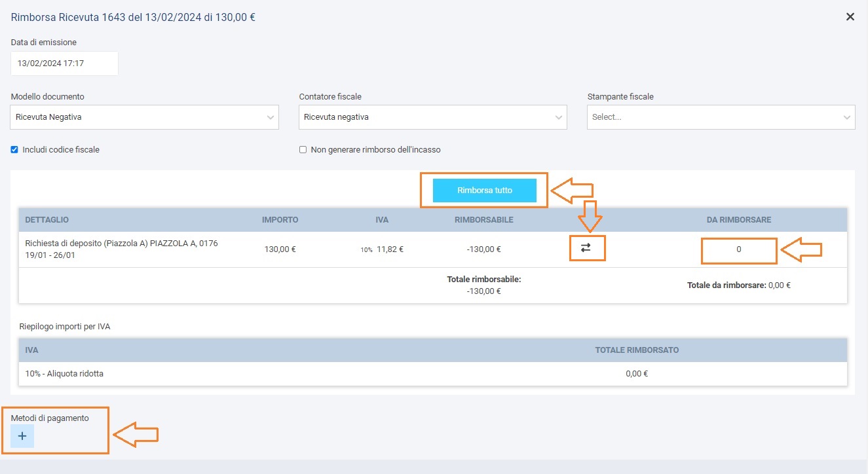This screenshot has width=868, height=474.
Task: Click the DA RIMBORSARE column header
Action: pos(738,220)
